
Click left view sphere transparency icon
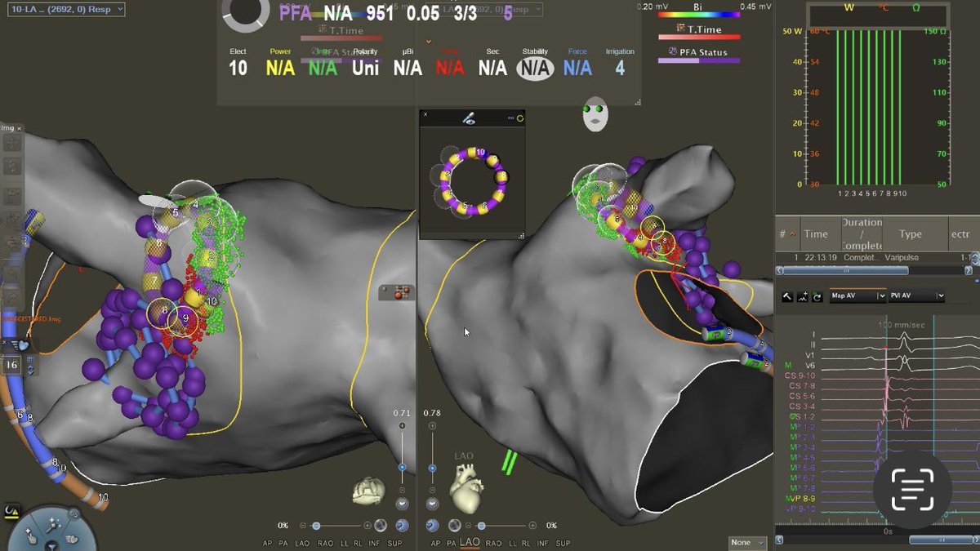click(381, 525)
